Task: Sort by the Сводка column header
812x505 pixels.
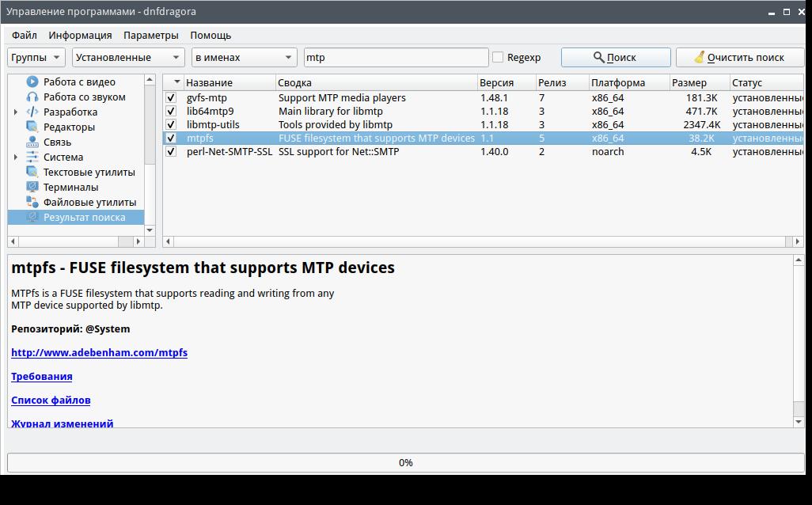Action: click(376, 82)
